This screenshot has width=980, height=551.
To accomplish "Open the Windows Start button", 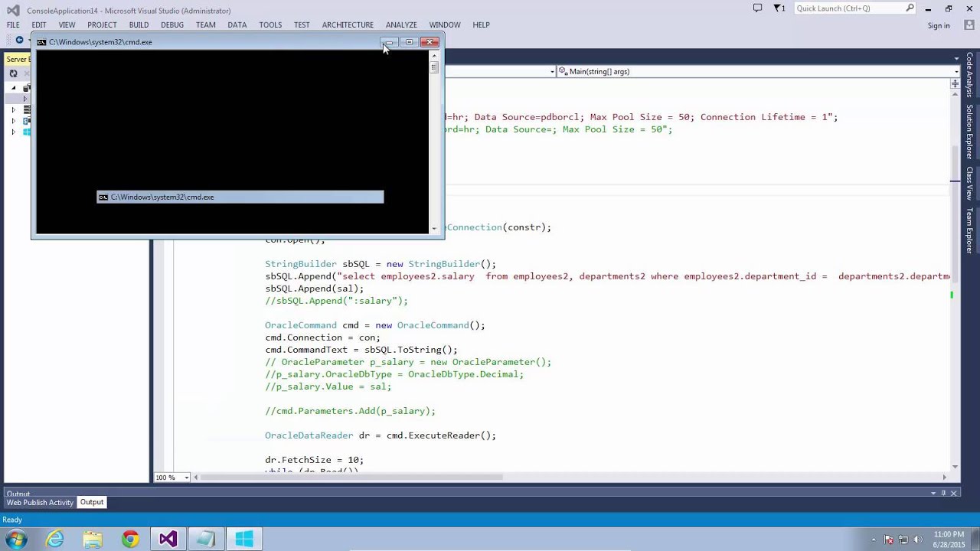I will (16, 540).
